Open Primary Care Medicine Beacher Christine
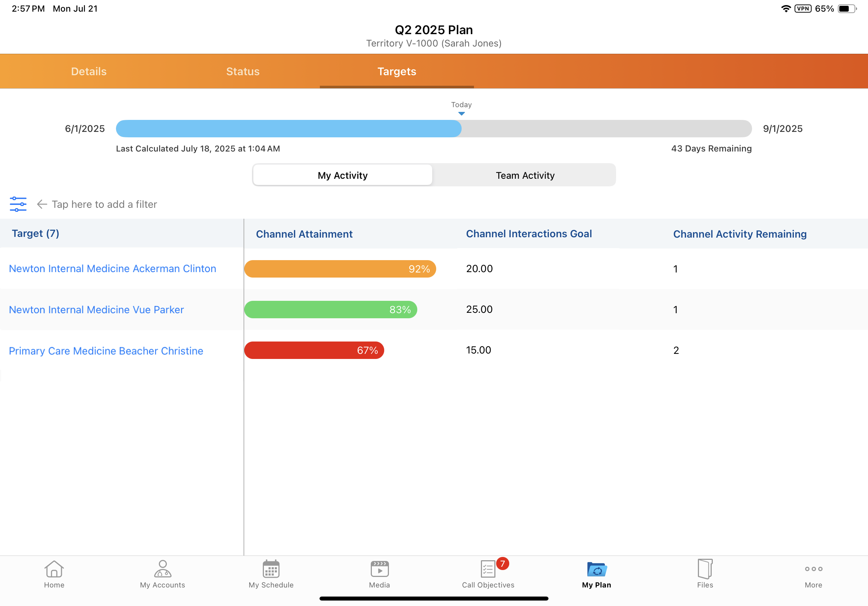 pyautogui.click(x=106, y=351)
